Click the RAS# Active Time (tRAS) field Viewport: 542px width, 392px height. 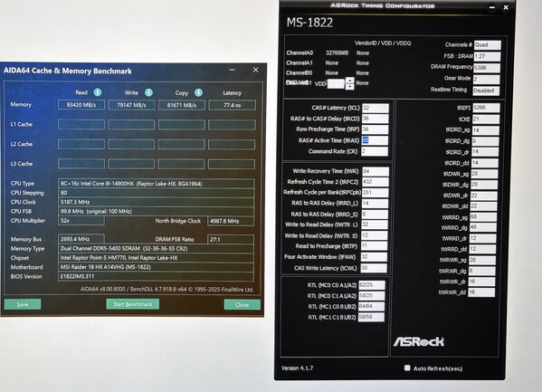pos(375,140)
